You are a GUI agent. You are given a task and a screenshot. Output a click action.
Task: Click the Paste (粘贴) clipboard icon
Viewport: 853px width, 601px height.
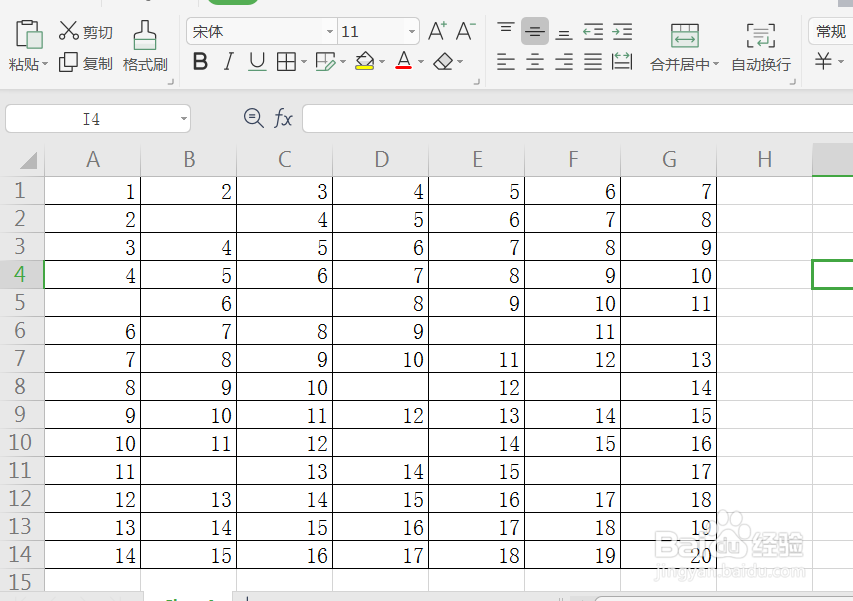[x=29, y=35]
